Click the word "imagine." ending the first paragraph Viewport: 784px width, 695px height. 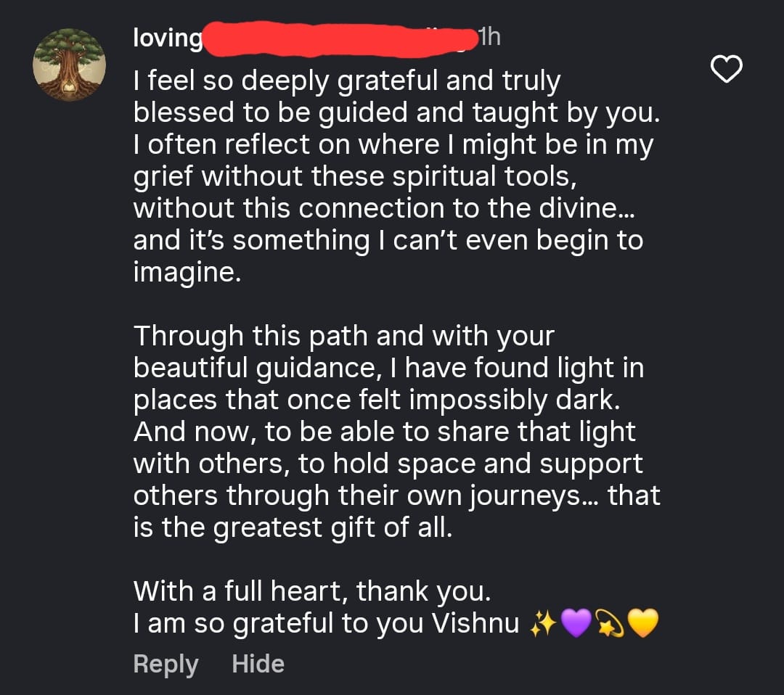(x=187, y=272)
